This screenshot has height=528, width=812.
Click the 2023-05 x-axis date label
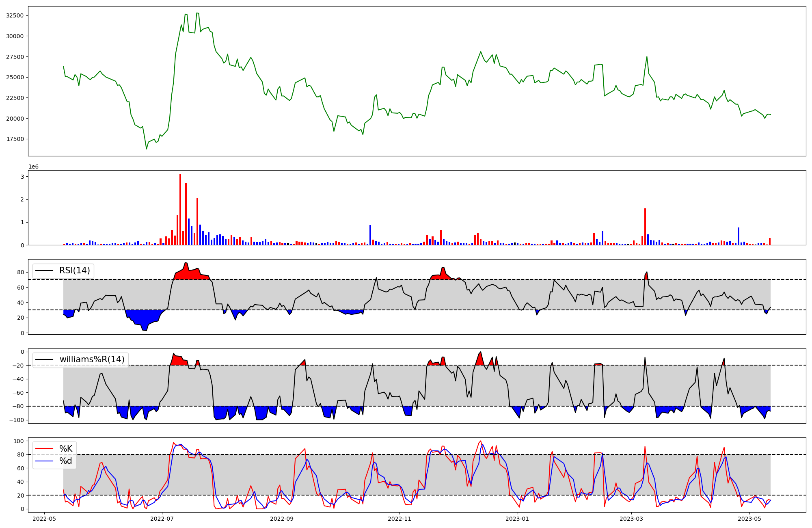coord(749,519)
